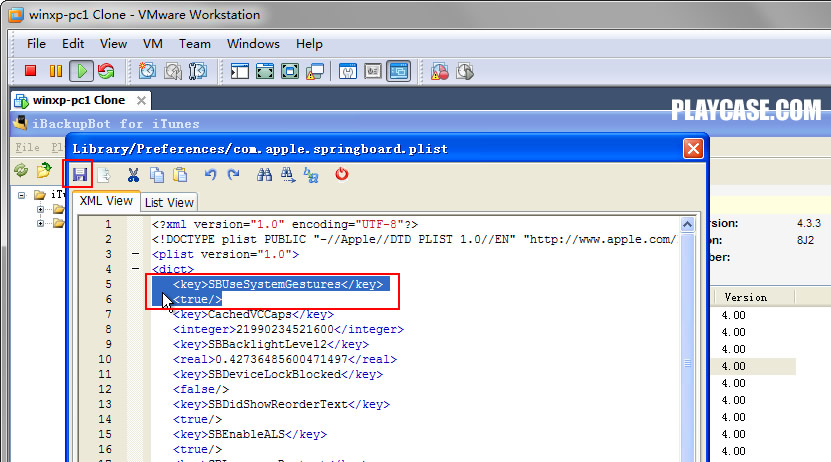Image resolution: width=831 pixels, height=462 pixels.
Task: Click the revert to snapshot icon
Action: pyautogui.click(x=173, y=71)
